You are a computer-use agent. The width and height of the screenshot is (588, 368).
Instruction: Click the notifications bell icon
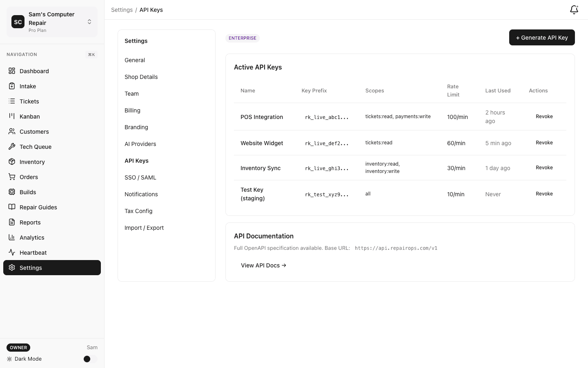point(574,9)
